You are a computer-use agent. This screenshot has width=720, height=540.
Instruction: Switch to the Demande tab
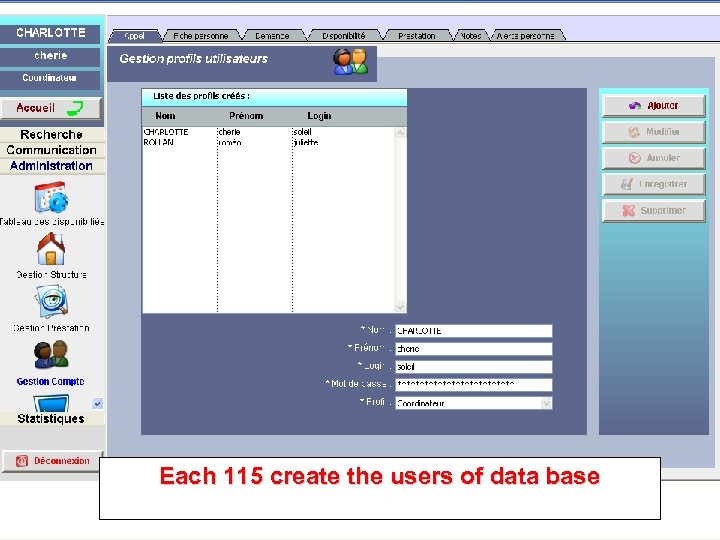coord(272,36)
